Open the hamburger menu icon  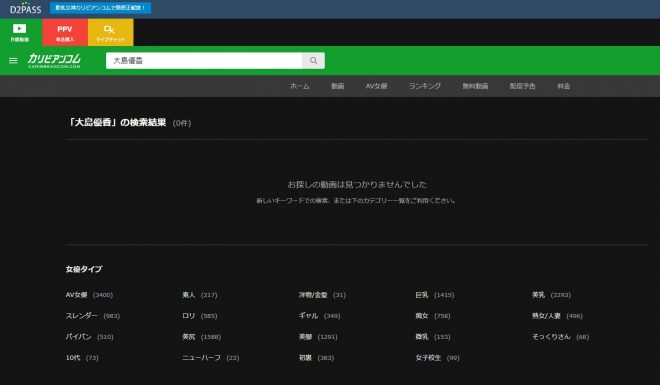(13, 61)
